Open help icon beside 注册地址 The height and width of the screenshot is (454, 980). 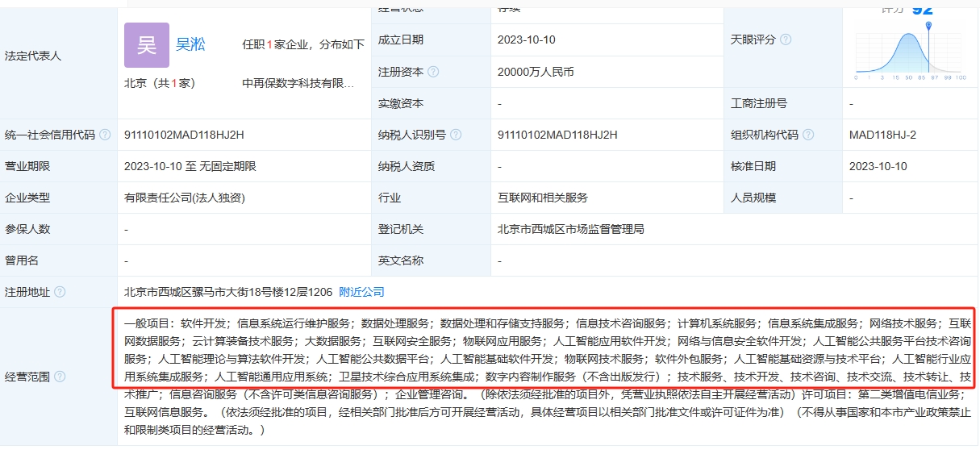60,292
